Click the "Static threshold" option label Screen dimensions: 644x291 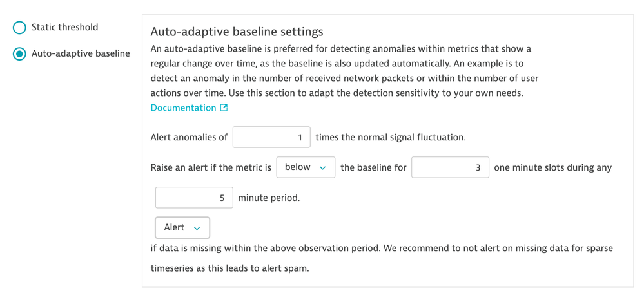64,27
